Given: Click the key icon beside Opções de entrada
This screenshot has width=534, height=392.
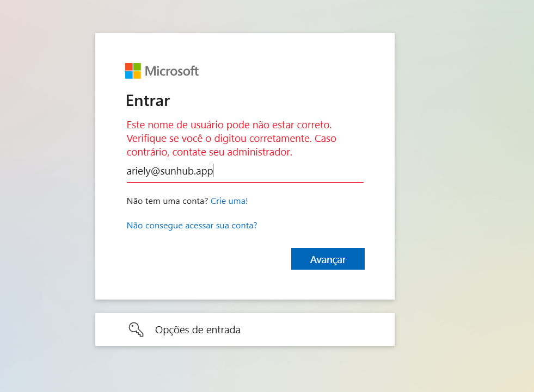Looking at the screenshot, I should pos(136,329).
